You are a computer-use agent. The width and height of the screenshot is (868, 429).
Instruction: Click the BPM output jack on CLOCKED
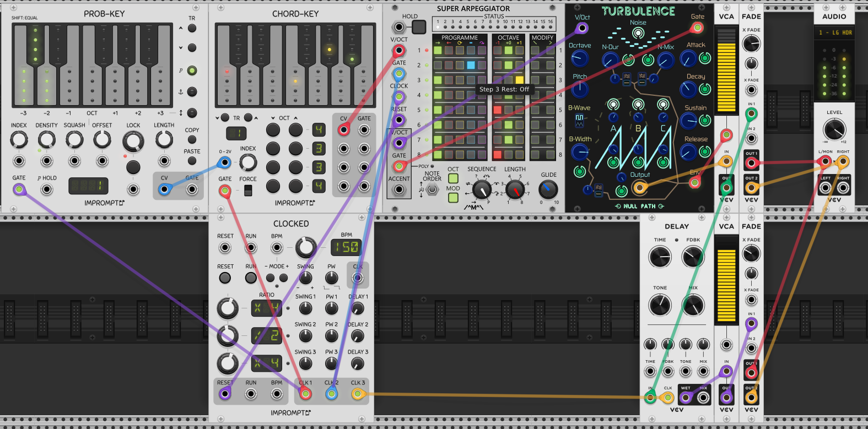point(277,394)
